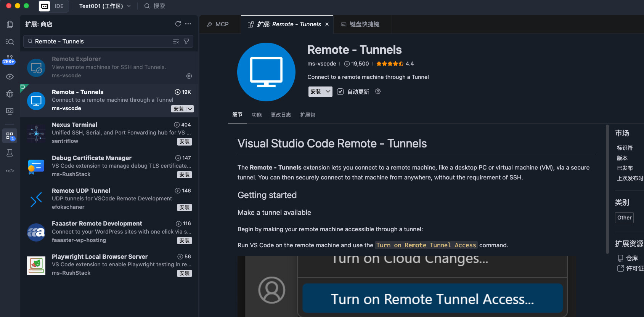Image resolution: width=644 pixels, height=317 pixels.
Task: Select the Remote Explorer title in results
Action: pos(76,59)
